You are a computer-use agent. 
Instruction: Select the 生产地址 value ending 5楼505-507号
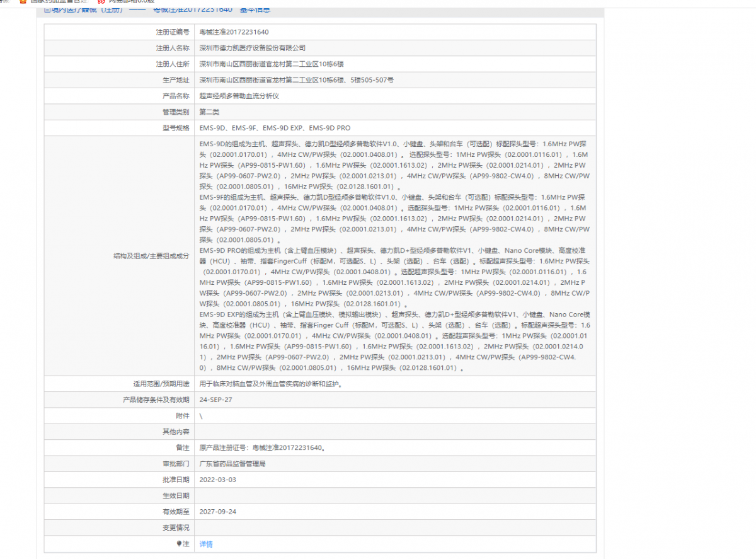[x=297, y=80]
